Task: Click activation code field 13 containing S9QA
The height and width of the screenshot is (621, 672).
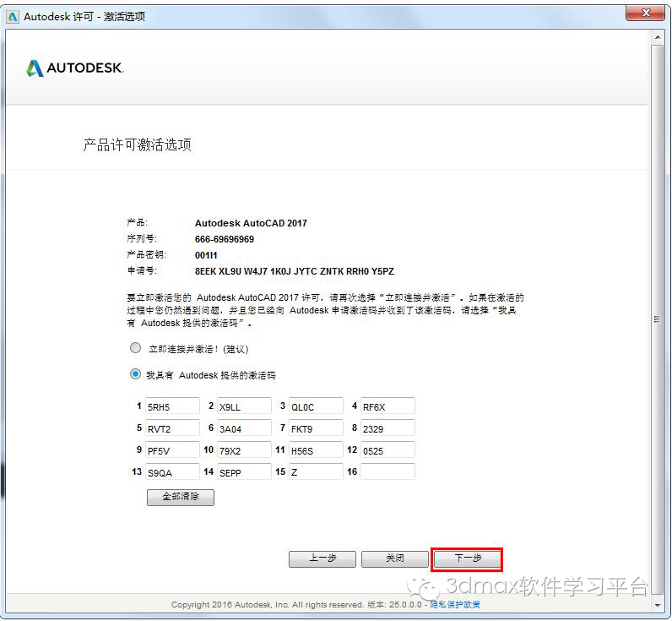Action: 172,471
